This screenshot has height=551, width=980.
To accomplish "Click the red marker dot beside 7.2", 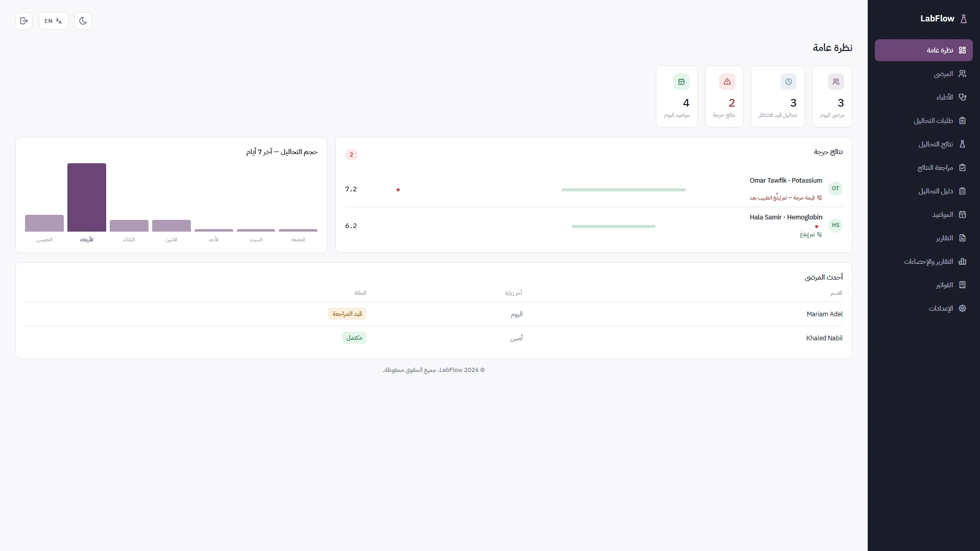I will click(398, 190).
